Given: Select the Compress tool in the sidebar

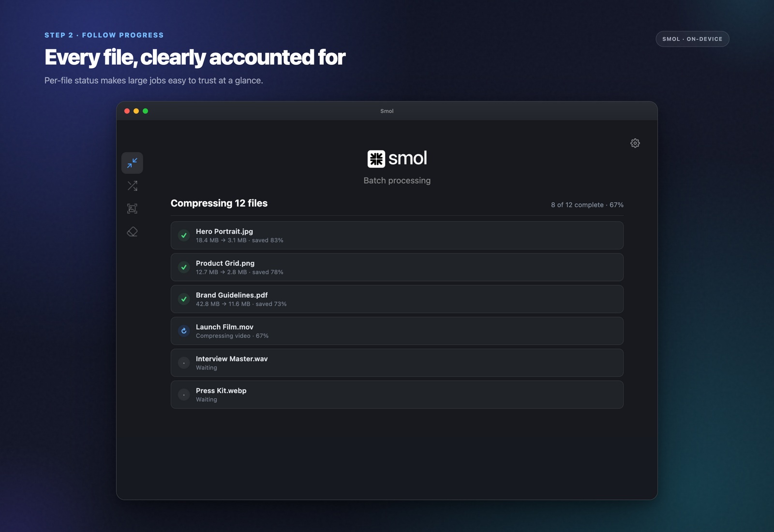Looking at the screenshot, I should tap(132, 163).
